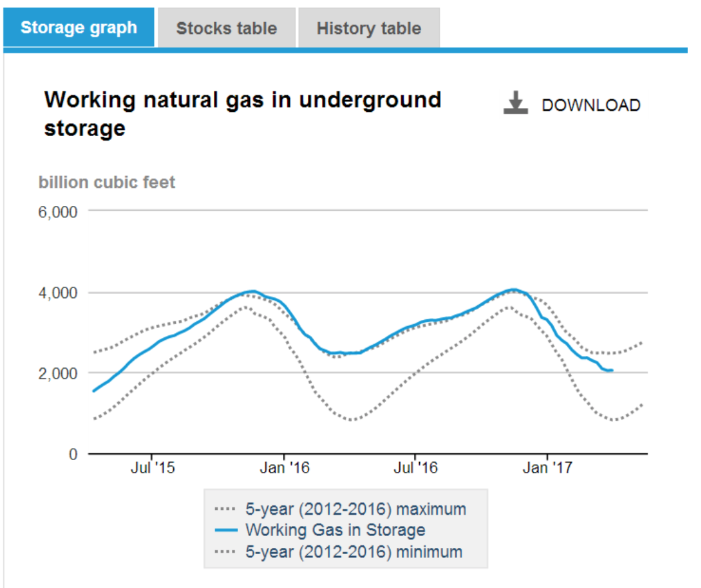Toggle the Working Gas in Storage legend text
701x588 pixels.
point(335,531)
